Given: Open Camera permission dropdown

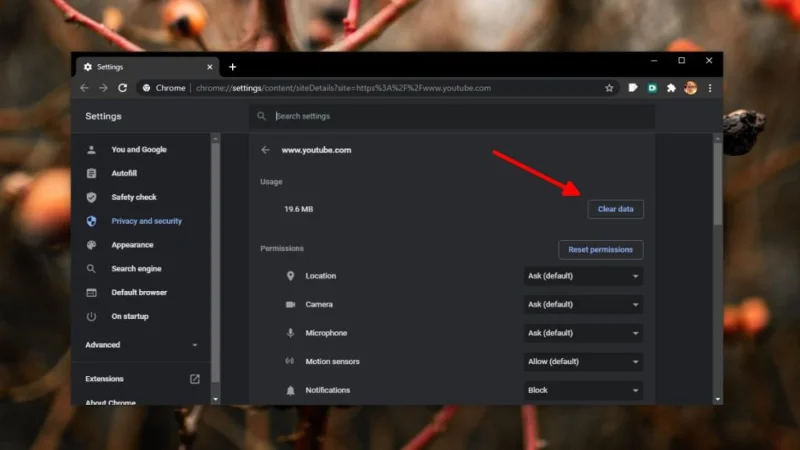Looking at the screenshot, I should pyautogui.click(x=583, y=305).
